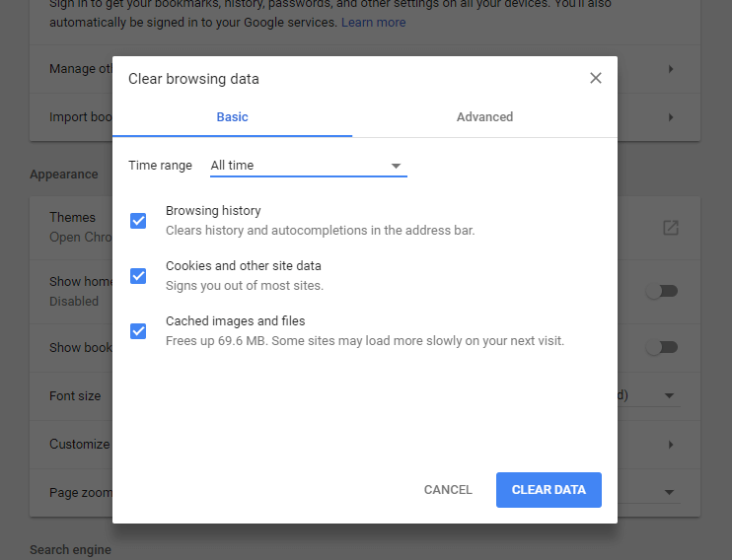Open the Manage other people arrow
This screenshot has height=560, width=732.
[x=671, y=69]
